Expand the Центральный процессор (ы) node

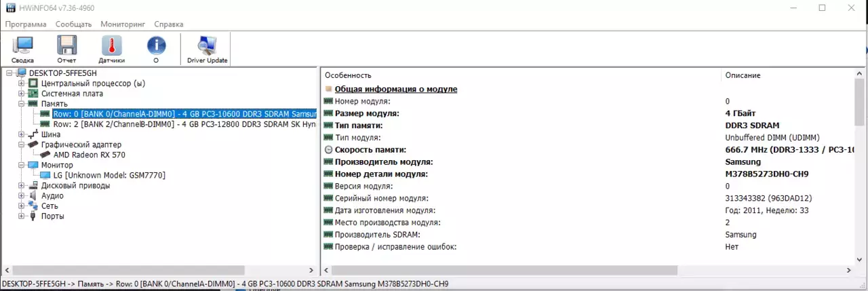[x=21, y=83]
